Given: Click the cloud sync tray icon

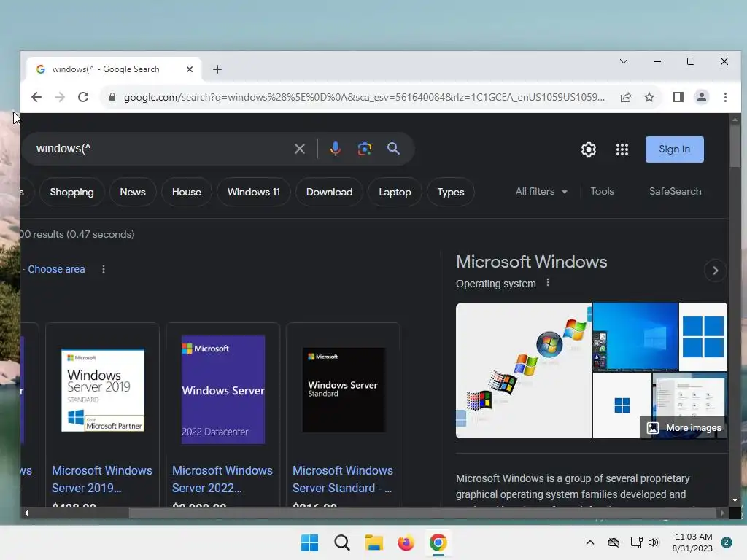Looking at the screenshot, I should point(614,542).
